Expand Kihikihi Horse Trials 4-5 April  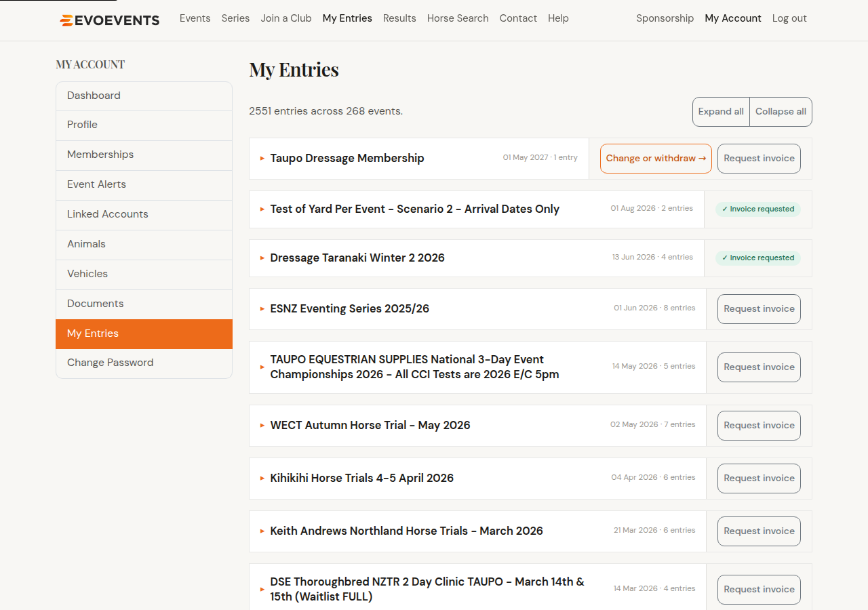[477, 479]
